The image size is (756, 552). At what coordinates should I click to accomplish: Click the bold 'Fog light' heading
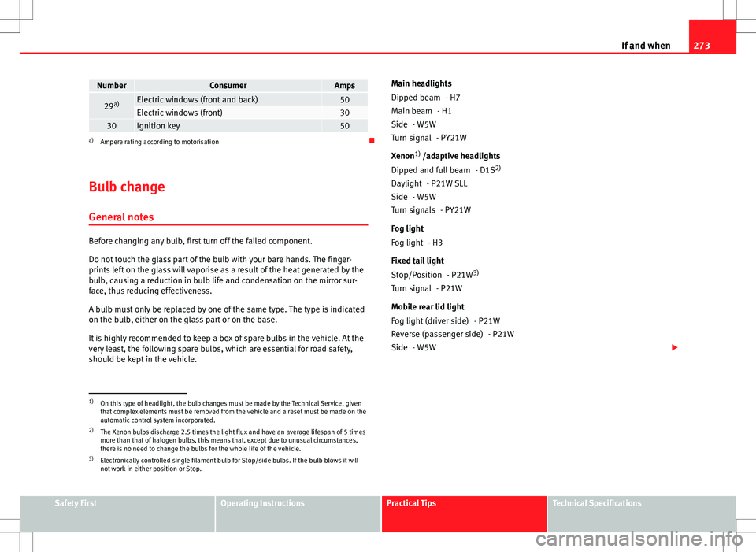(x=407, y=228)
